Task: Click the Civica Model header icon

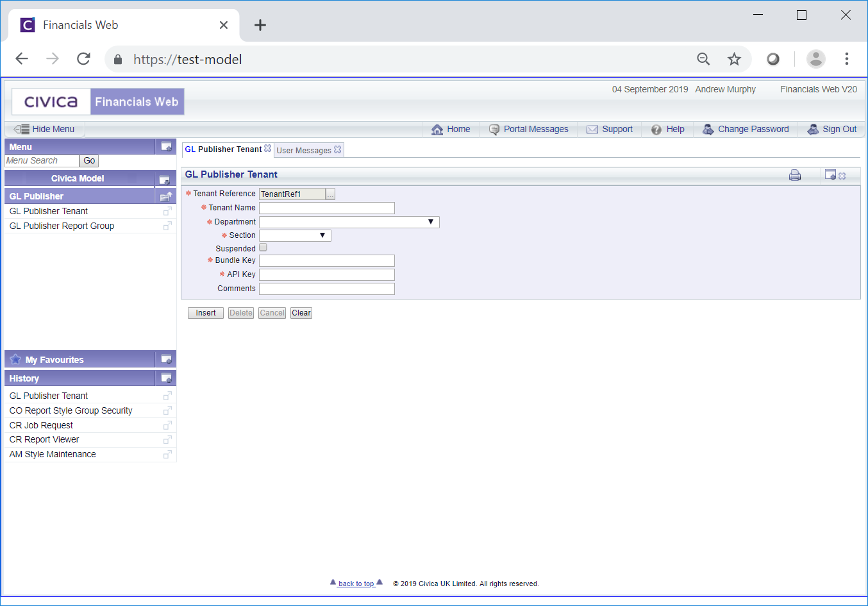Action: pyautogui.click(x=165, y=179)
